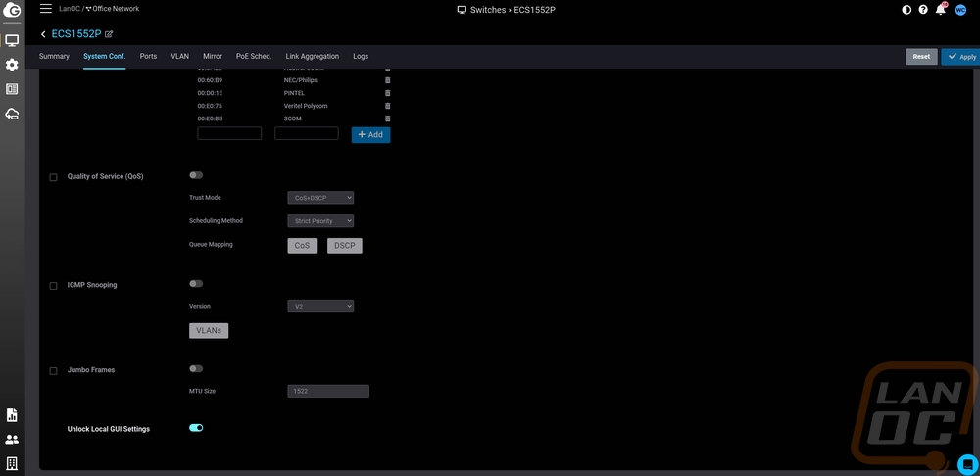The width and height of the screenshot is (980, 476).
Task: Open the reports icon in sidebar
Action: (12, 415)
